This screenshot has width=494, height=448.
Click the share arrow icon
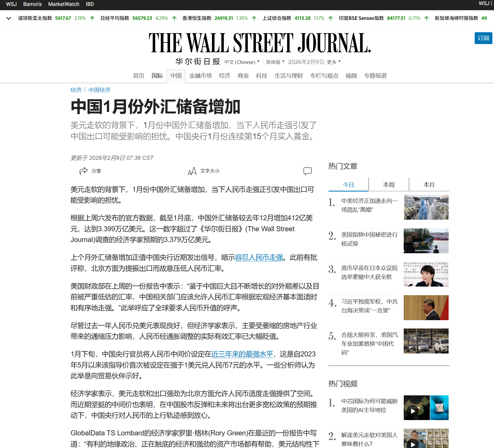tap(84, 171)
